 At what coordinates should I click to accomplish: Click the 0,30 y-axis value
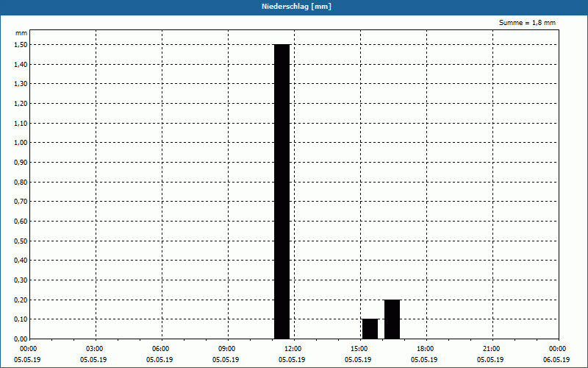pyautogui.click(x=21, y=280)
